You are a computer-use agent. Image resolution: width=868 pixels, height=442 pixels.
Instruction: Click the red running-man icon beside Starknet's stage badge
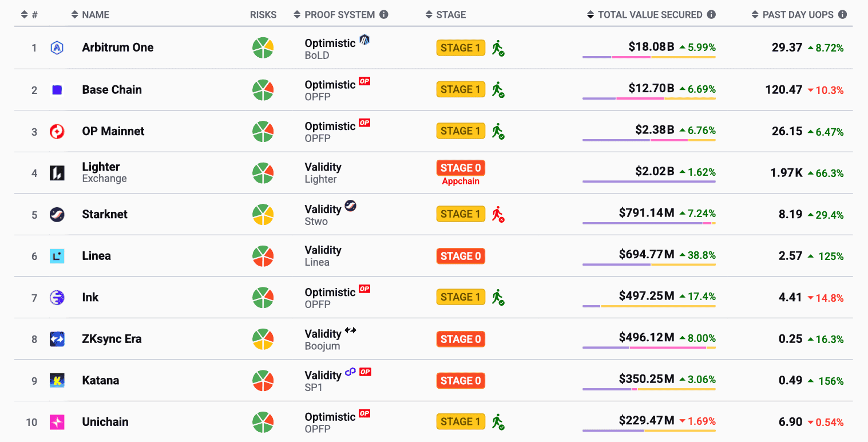coord(497,215)
